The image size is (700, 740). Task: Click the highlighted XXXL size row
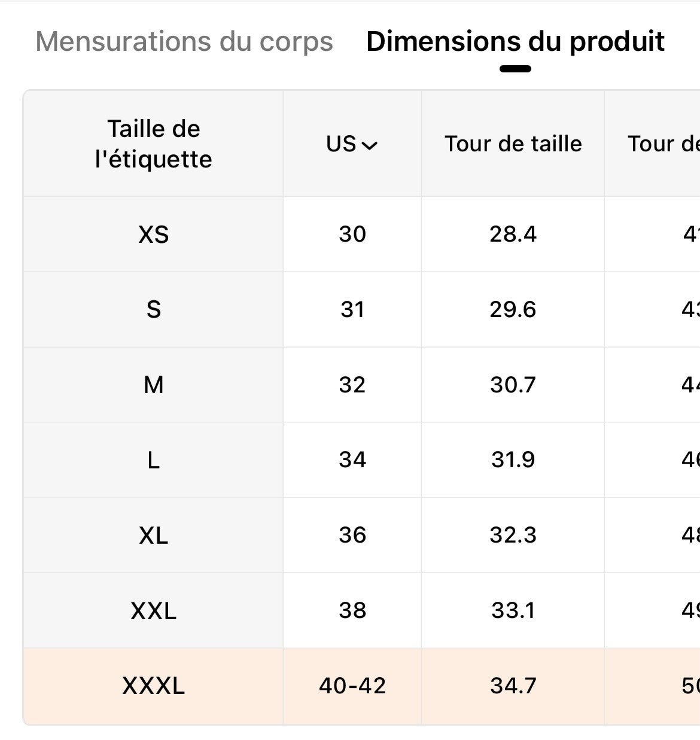point(153,686)
